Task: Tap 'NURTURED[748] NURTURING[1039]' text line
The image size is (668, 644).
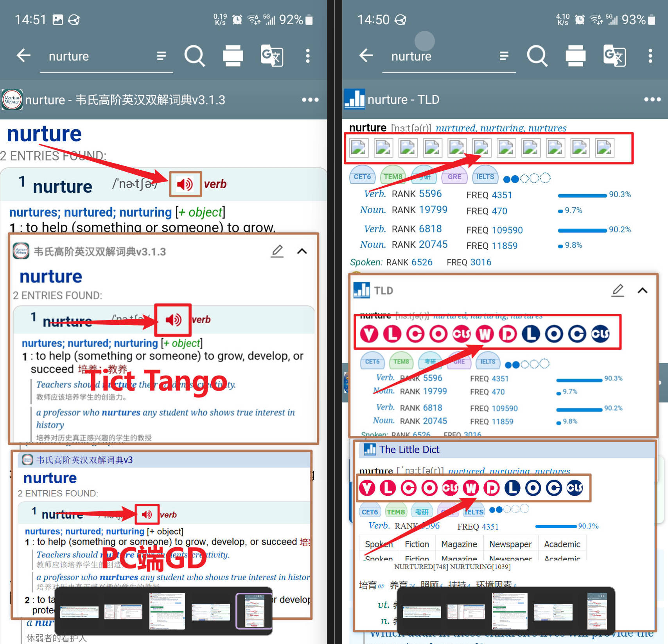Action: 452,567
